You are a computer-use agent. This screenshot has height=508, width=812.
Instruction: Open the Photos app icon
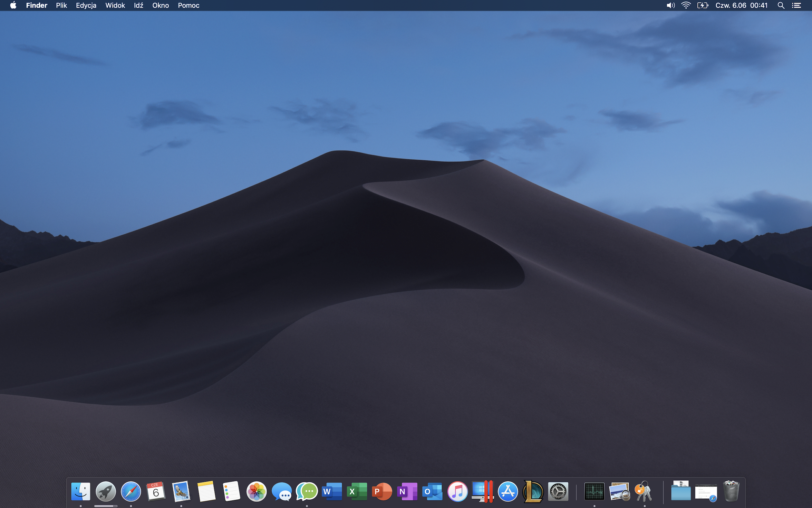257,491
